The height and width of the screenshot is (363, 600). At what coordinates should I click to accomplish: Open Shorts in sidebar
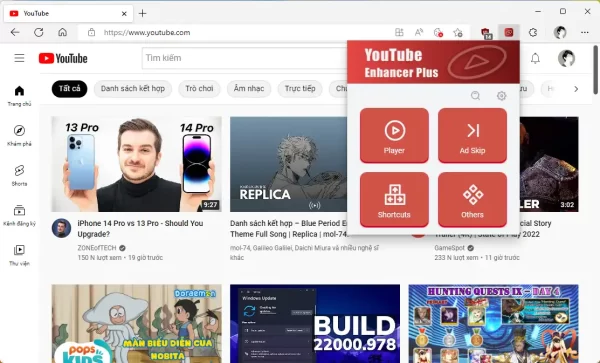tap(19, 175)
